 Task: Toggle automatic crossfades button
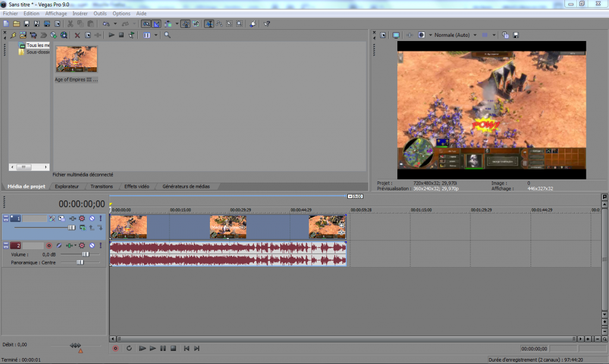156,24
